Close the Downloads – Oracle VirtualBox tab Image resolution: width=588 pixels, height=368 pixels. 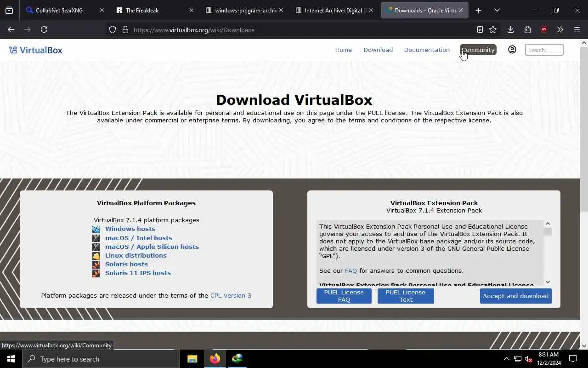click(x=460, y=10)
